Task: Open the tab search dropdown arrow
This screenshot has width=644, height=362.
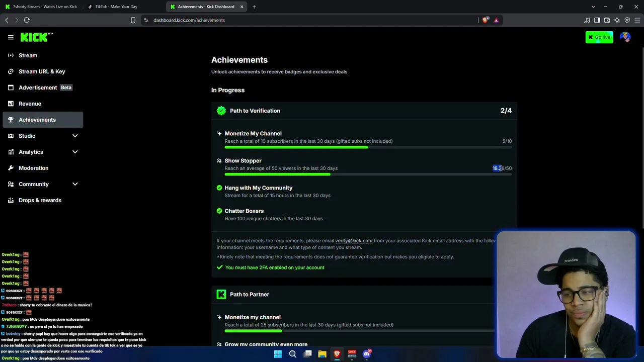Action: point(593,7)
